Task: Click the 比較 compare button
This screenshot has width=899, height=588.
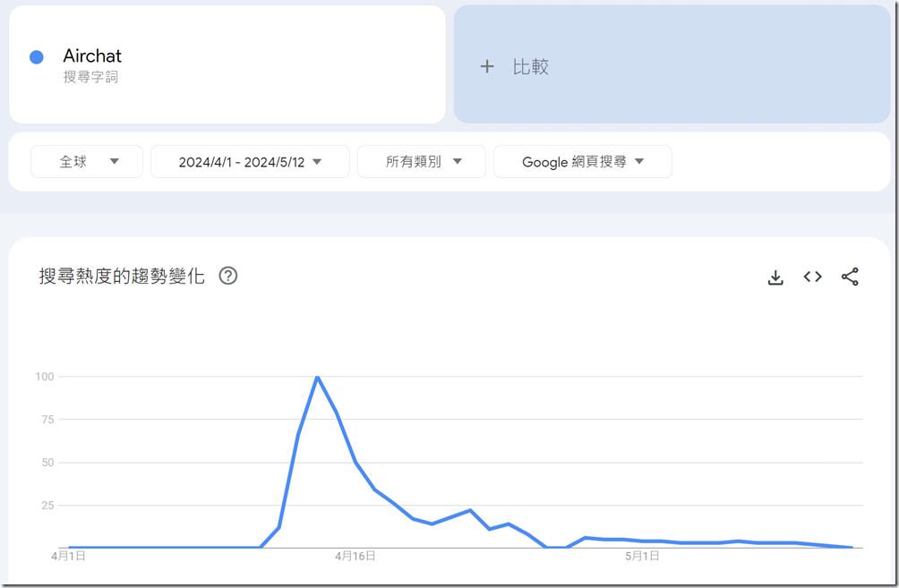Action: (672, 64)
